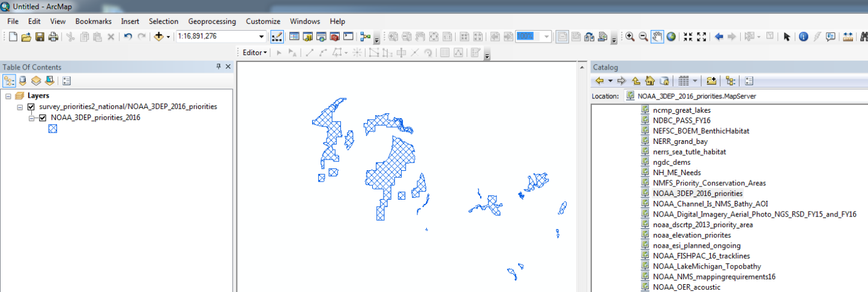The image size is (868, 292).
Task: Open the Geoprocessing menu
Action: click(x=212, y=21)
